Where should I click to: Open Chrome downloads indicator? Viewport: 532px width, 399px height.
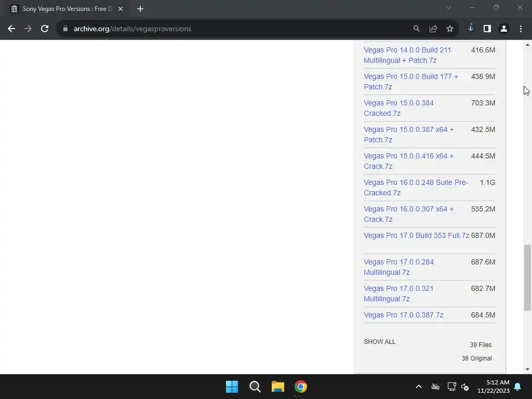471,28
